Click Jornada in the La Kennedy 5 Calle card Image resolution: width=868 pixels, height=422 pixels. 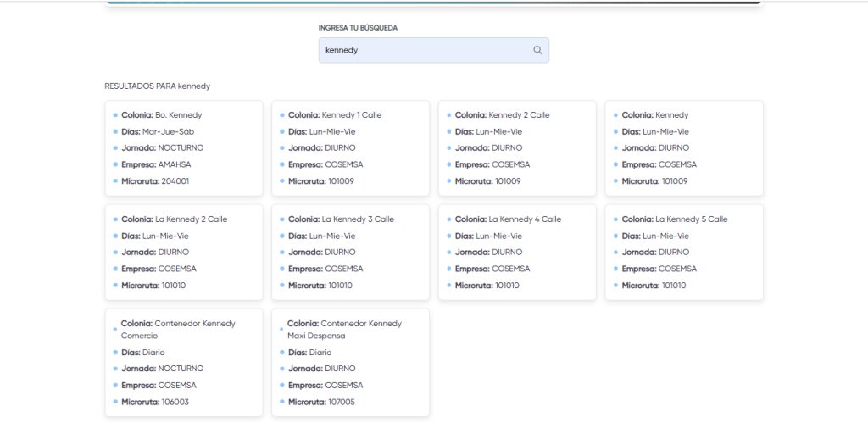pyautogui.click(x=655, y=252)
